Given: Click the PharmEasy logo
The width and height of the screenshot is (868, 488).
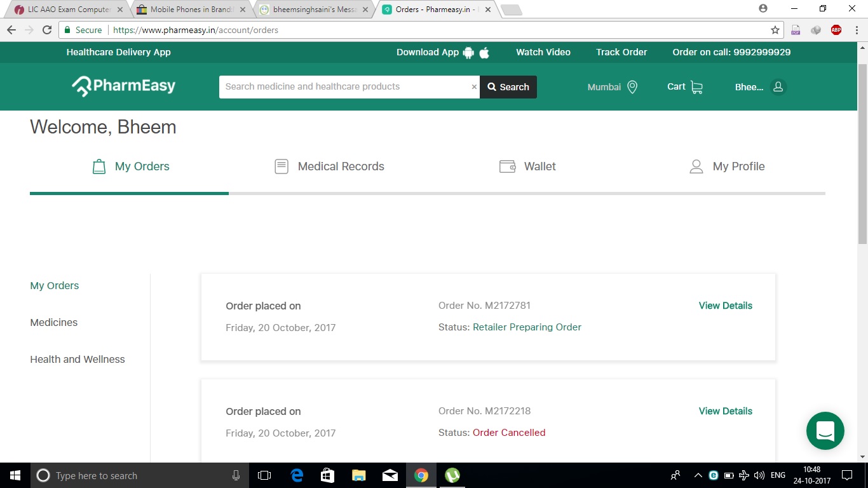Looking at the screenshot, I should point(123,86).
